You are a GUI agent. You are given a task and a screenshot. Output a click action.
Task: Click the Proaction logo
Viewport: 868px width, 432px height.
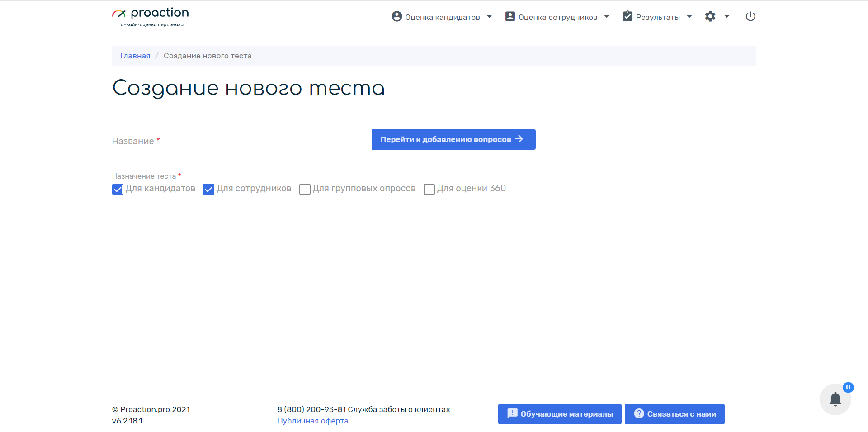(150, 17)
